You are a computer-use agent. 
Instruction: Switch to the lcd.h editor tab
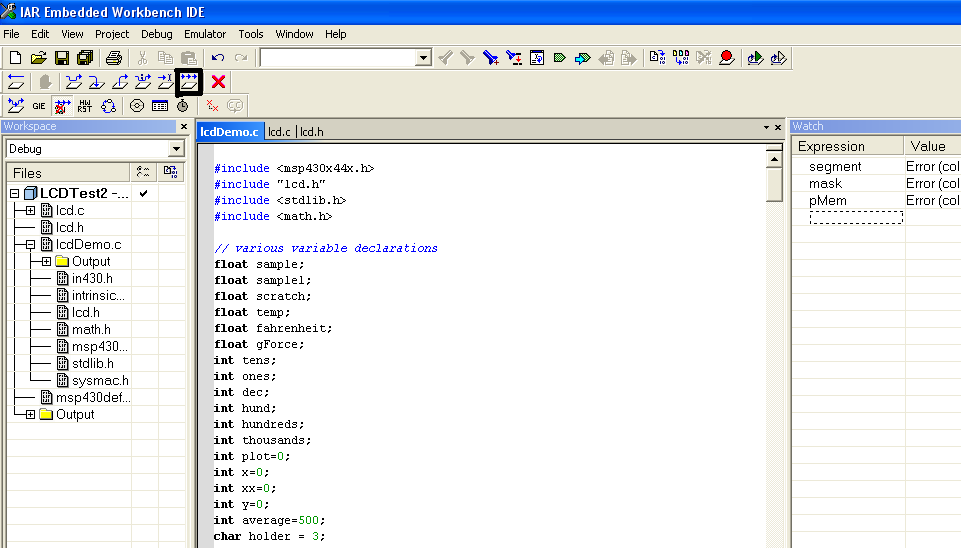point(312,131)
